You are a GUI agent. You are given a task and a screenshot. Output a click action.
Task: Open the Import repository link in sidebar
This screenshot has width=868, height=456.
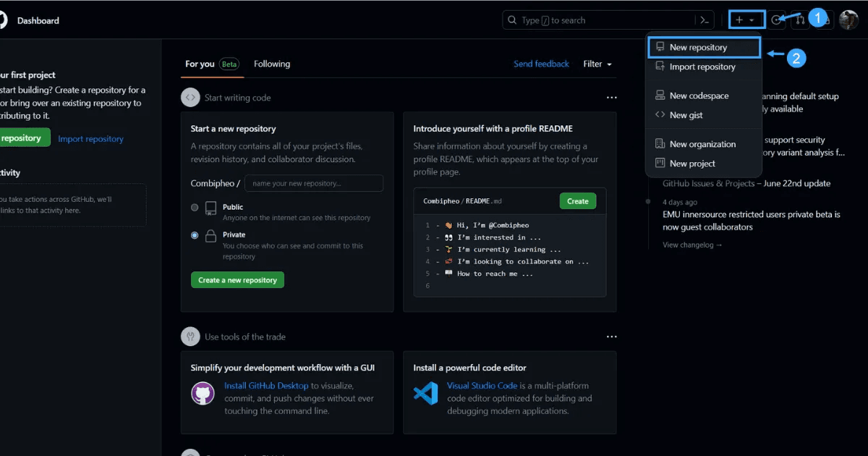(x=90, y=138)
